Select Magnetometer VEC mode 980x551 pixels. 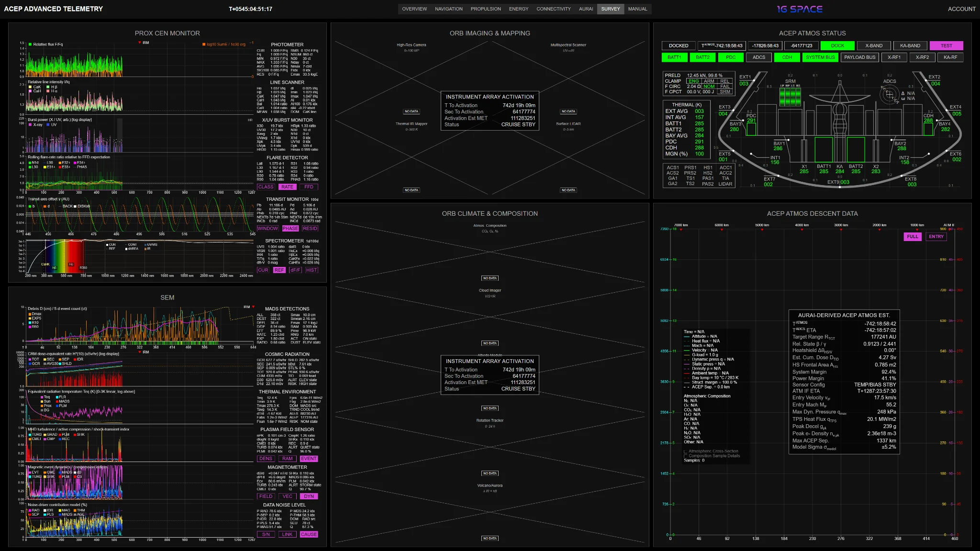(287, 496)
